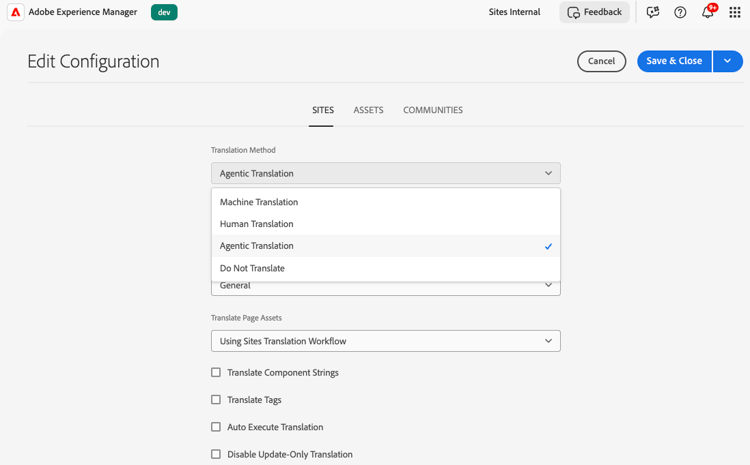The image size is (750, 465).
Task: Click the Translate Page Assets label
Action: pos(246,318)
